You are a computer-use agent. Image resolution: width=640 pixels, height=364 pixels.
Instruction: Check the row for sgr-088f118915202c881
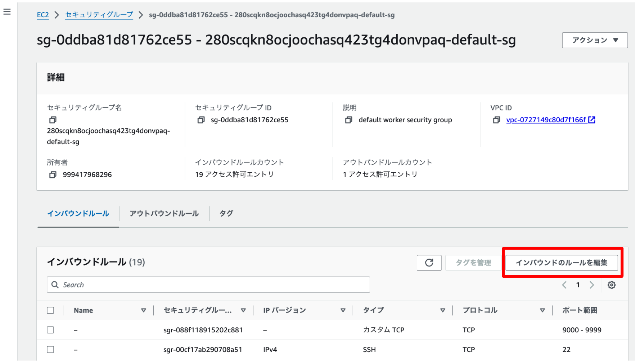(x=50, y=330)
